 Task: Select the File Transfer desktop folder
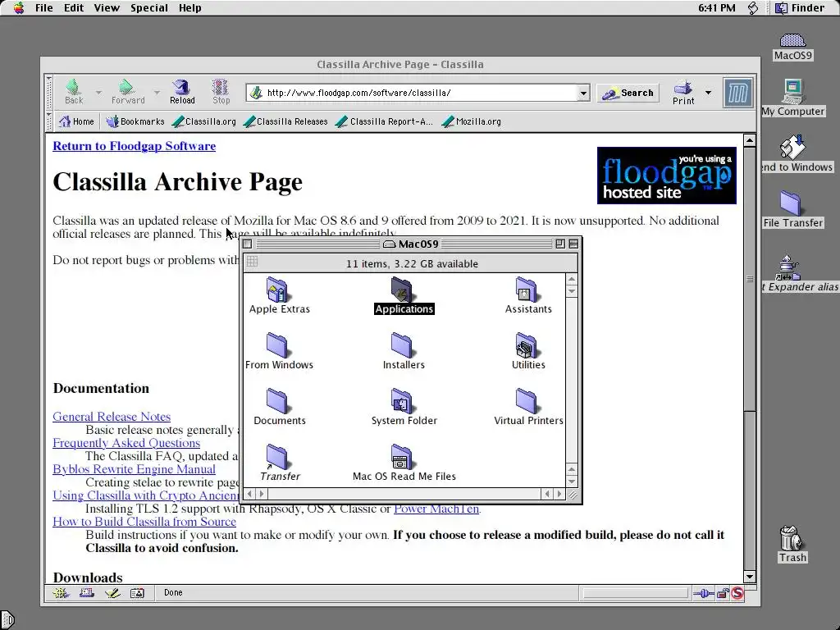(793, 209)
